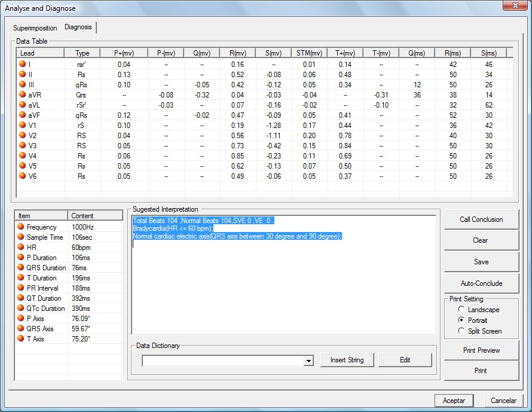This screenshot has width=532, height=412.
Task: Click the orange icon beside lead aVR
Action: (23, 94)
